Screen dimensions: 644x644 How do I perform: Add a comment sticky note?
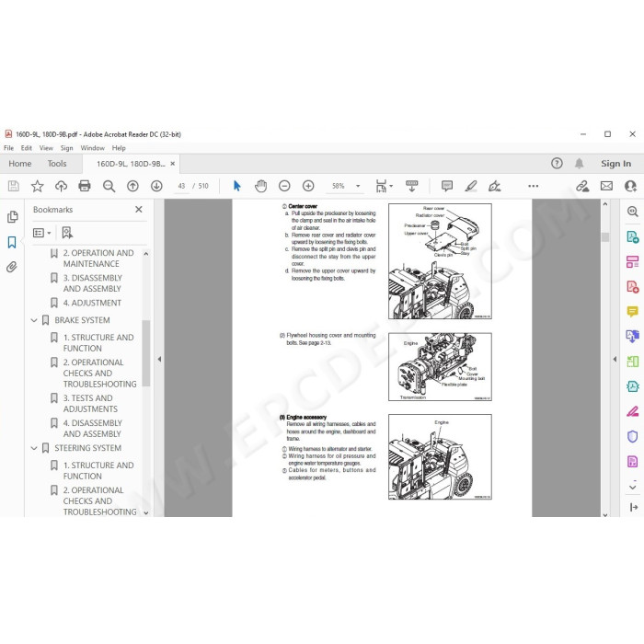click(x=447, y=186)
